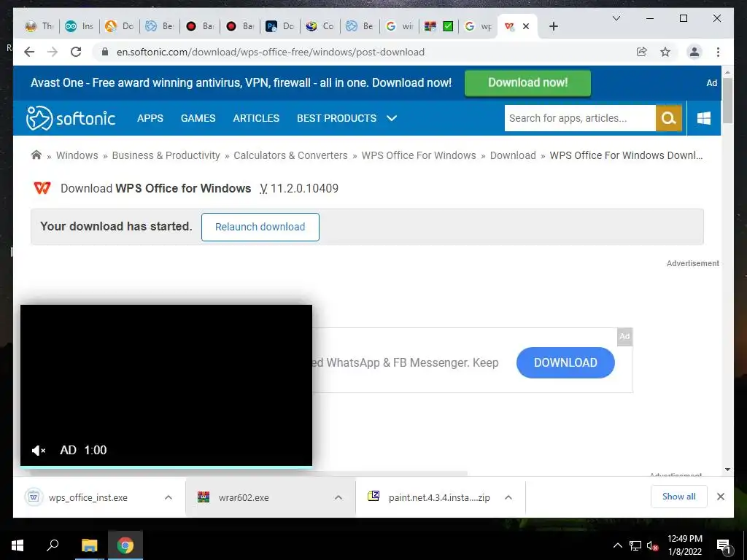747x560 pixels.
Task: Unmute the video ad
Action: (x=38, y=450)
